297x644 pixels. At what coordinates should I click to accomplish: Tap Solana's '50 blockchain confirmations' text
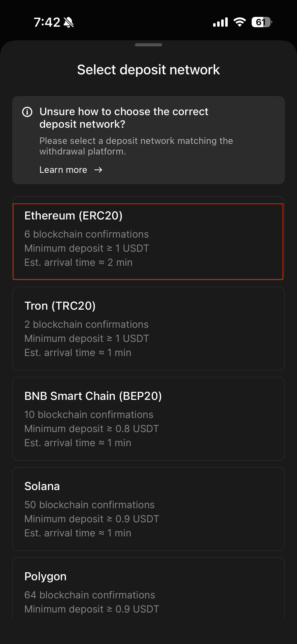click(x=89, y=505)
